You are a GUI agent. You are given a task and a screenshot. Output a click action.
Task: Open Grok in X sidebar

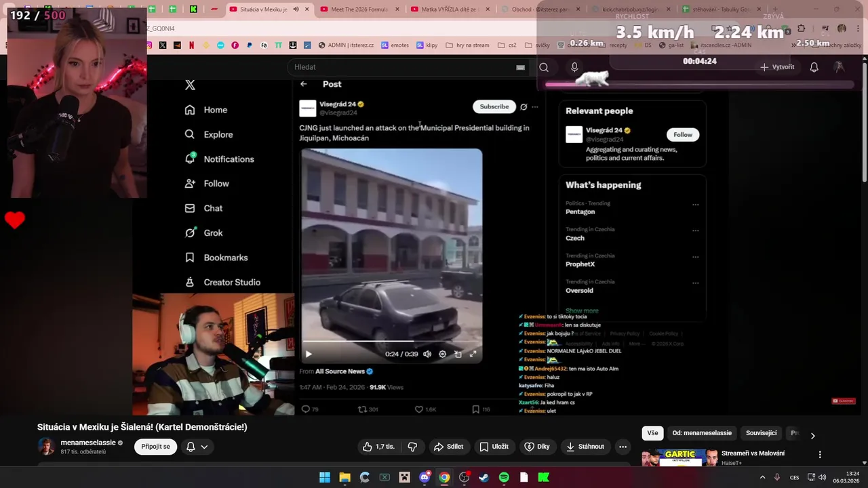(204, 232)
